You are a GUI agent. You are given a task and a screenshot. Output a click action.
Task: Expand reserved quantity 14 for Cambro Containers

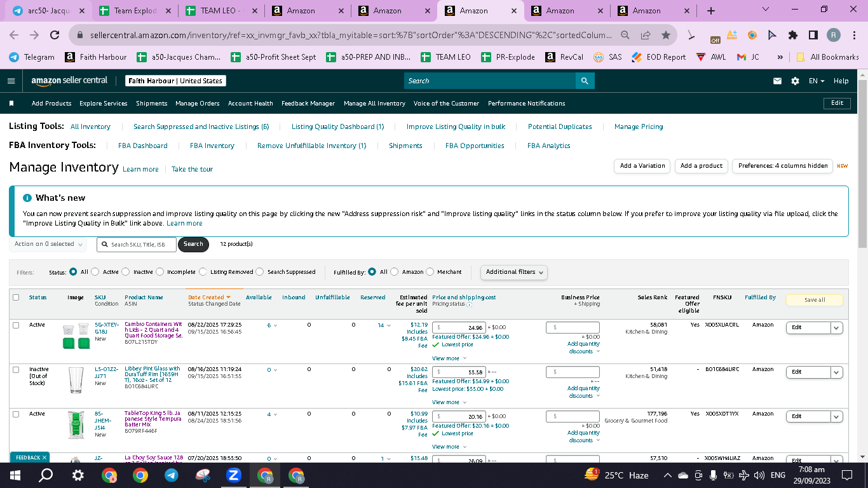tap(384, 325)
